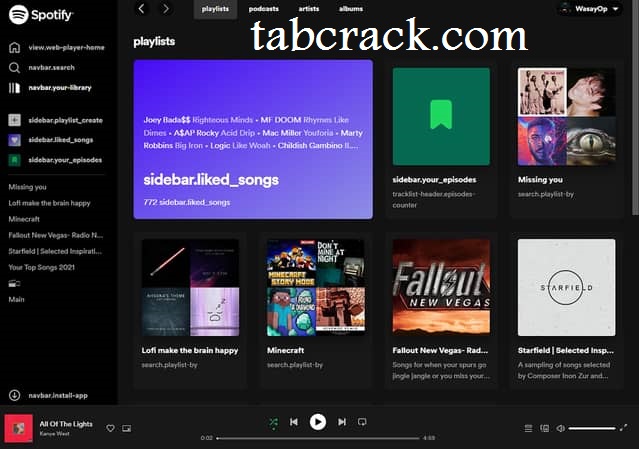The height and width of the screenshot is (449, 639).
Task: Skip to the previous track
Action: click(x=294, y=422)
